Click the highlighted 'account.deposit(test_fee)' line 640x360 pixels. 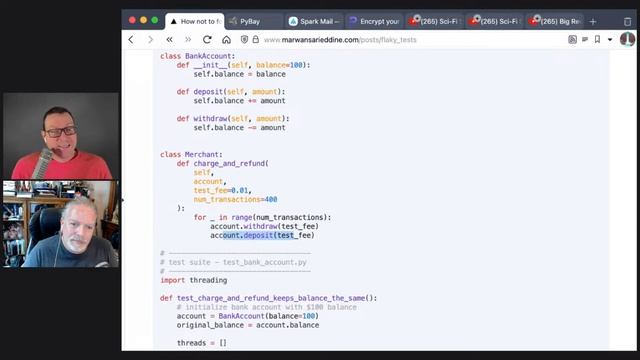pos(262,235)
